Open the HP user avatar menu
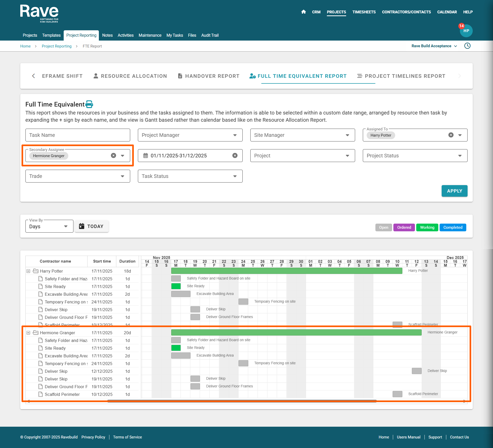This screenshot has width=493, height=448. coord(466,31)
